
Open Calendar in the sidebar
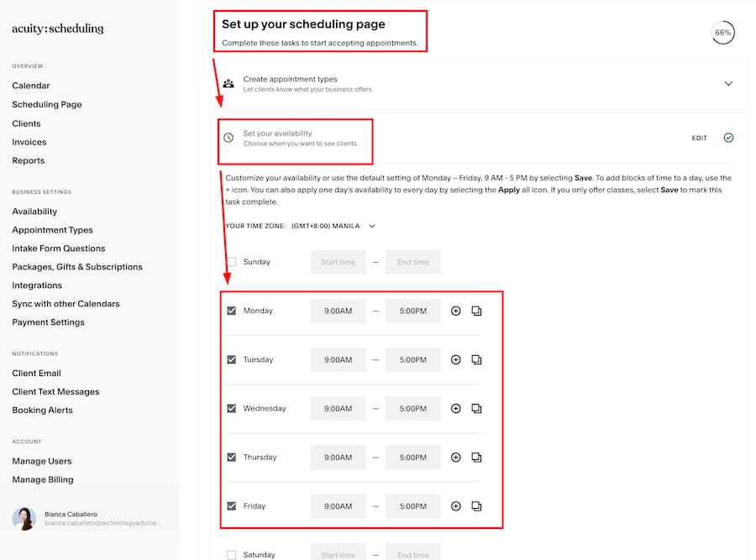pyautogui.click(x=31, y=86)
